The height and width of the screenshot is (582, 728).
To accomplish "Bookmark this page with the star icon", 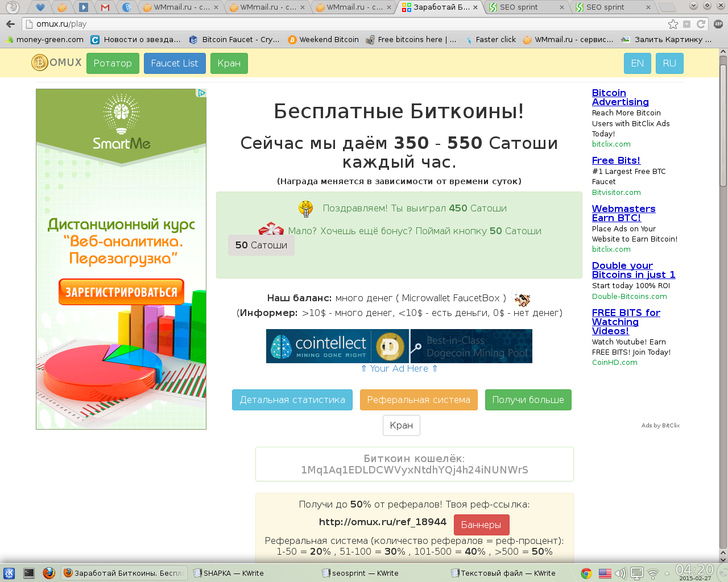I will [x=673, y=24].
